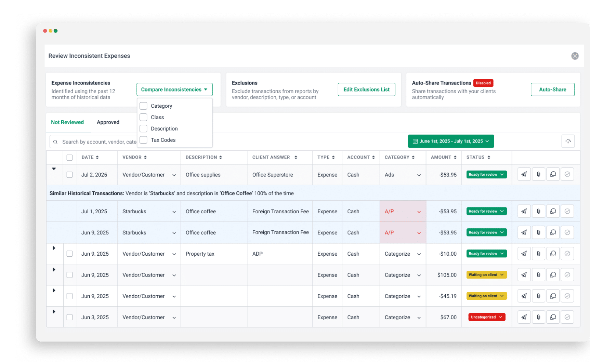Check the Category comparison checkbox
The height and width of the screenshot is (364, 590).
(143, 106)
